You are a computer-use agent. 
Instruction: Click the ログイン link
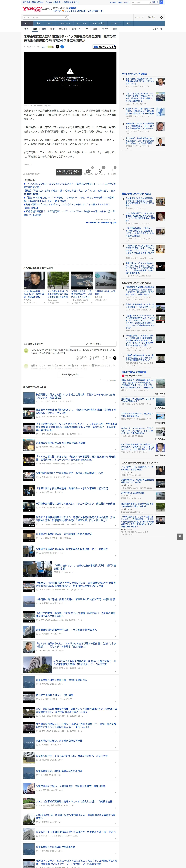(x=57, y=11)
